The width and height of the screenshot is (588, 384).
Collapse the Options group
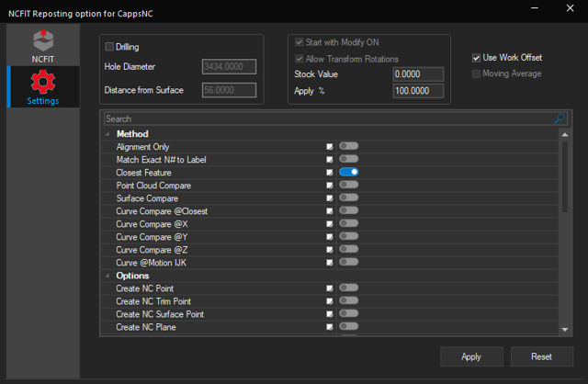(x=107, y=276)
